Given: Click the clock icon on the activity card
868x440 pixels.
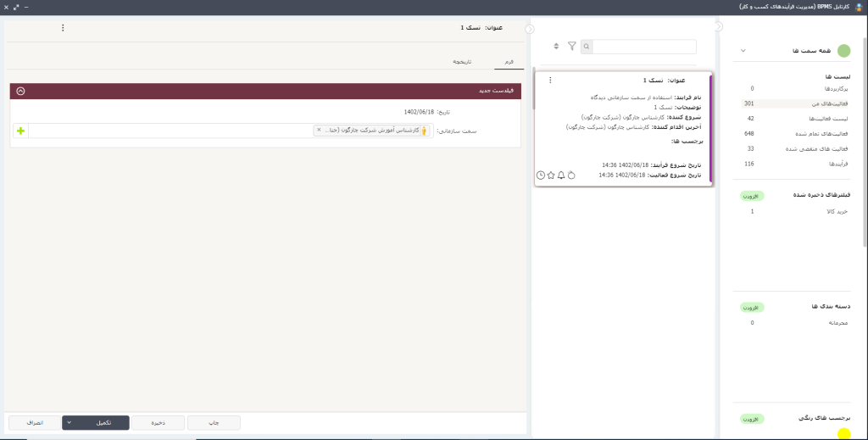Looking at the screenshot, I should pos(541,175).
